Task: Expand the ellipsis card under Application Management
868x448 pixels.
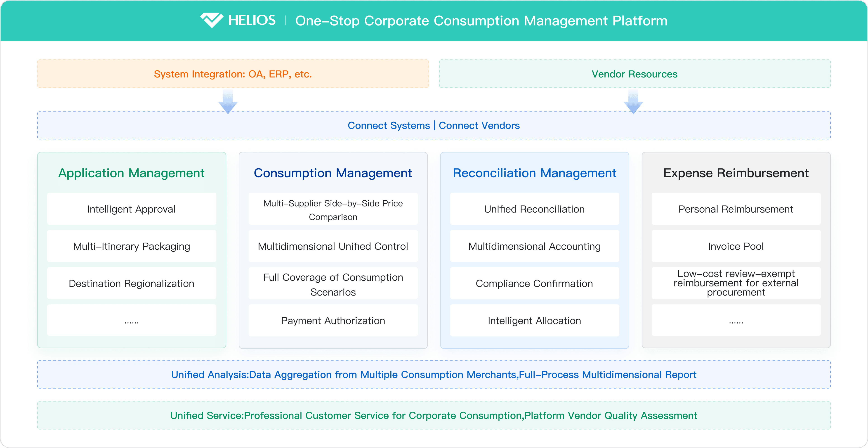Action: (131, 320)
